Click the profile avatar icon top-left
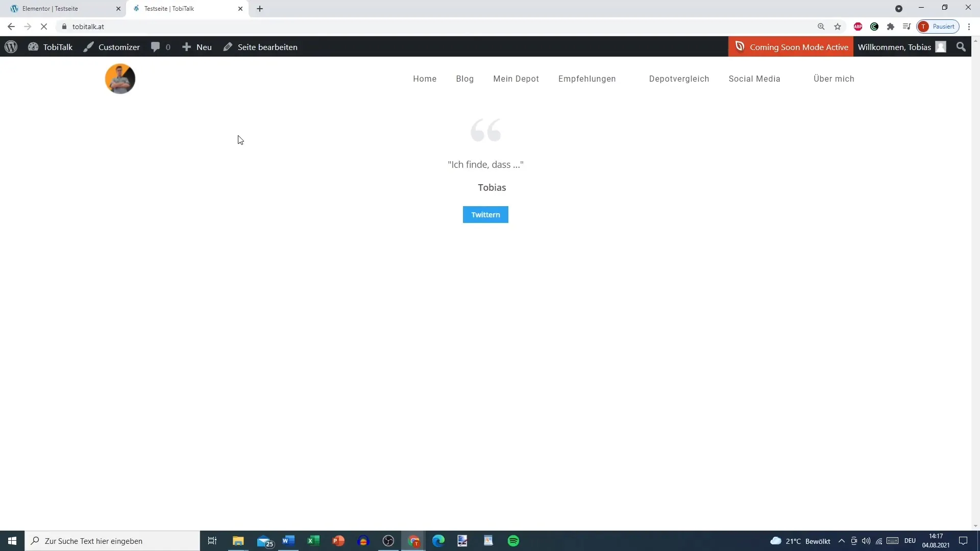The width and height of the screenshot is (980, 551). pyautogui.click(x=120, y=78)
